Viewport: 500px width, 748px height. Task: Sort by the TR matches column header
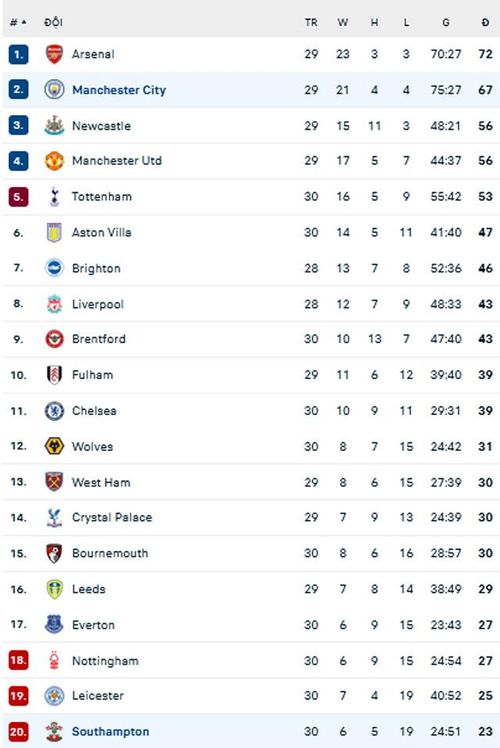(x=311, y=22)
